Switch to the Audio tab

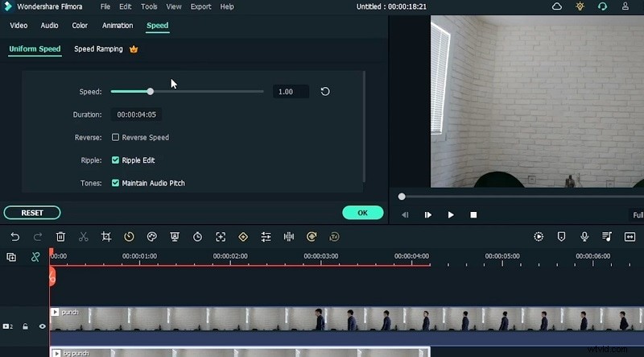pyautogui.click(x=49, y=26)
